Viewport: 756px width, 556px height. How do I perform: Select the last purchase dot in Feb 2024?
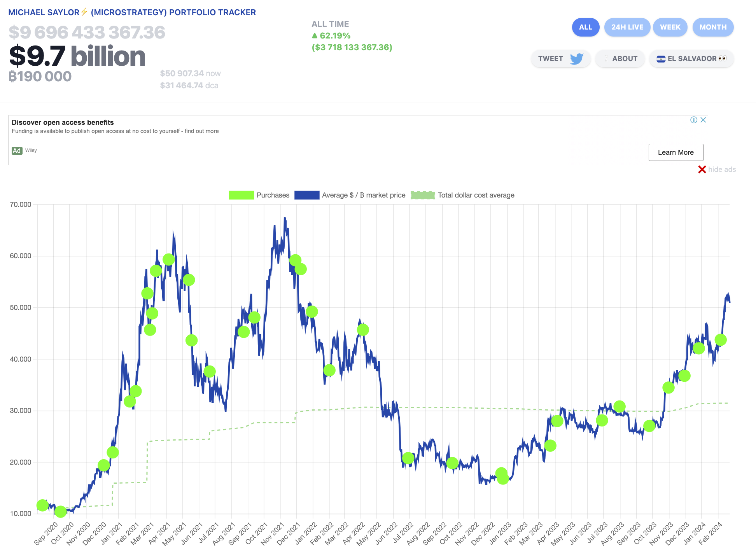click(721, 340)
